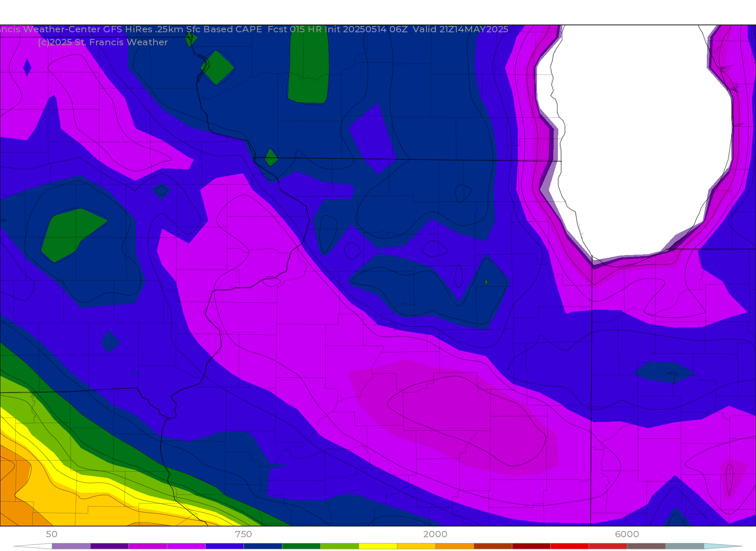Click the (c)2025 St. Francis Weather copyright text
756x551 pixels.
click(103, 42)
